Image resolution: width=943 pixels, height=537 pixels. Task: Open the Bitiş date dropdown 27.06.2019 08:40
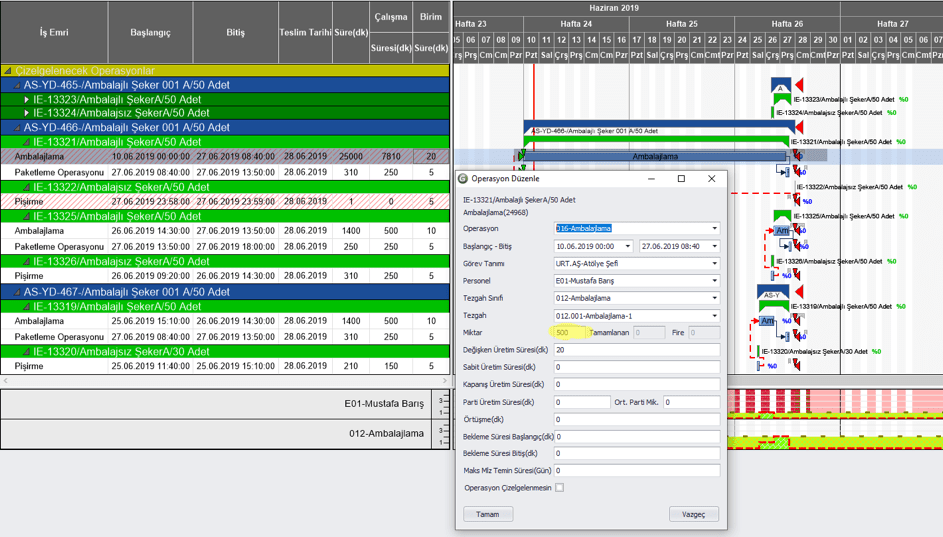714,246
